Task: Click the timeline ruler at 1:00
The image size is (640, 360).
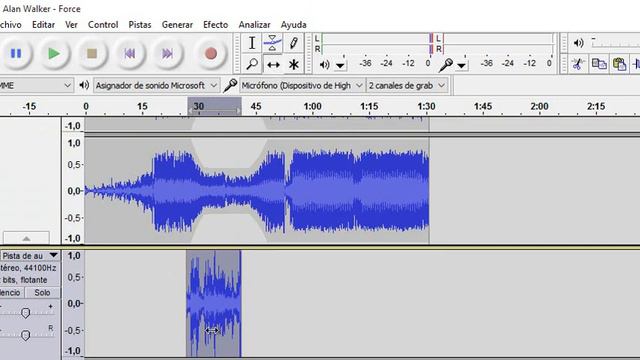Action: (312, 106)
